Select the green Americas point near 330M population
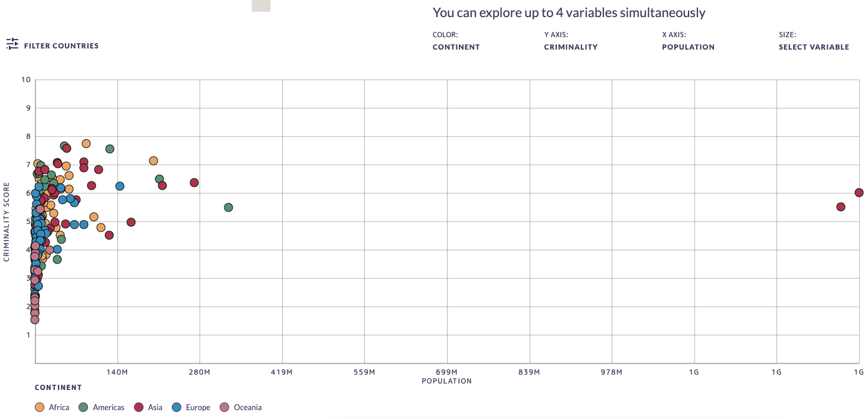 [229, 207]
